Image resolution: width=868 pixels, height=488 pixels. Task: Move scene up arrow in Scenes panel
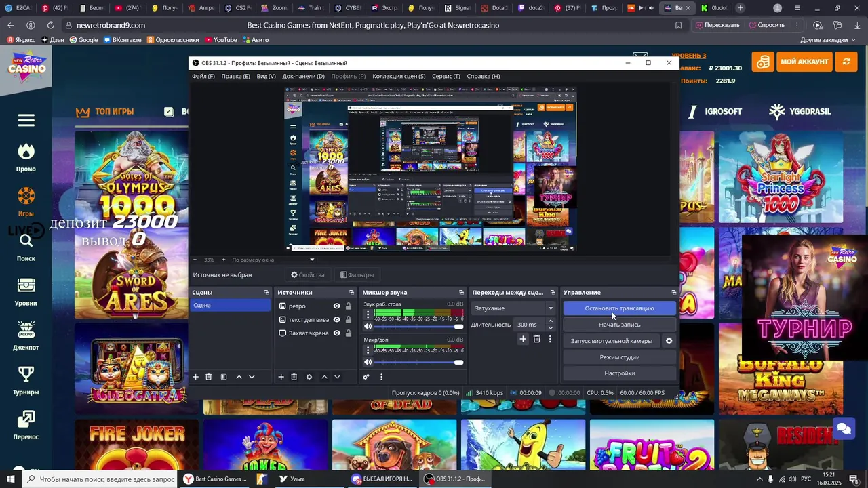pyautogui.click(x=239, y=377)
